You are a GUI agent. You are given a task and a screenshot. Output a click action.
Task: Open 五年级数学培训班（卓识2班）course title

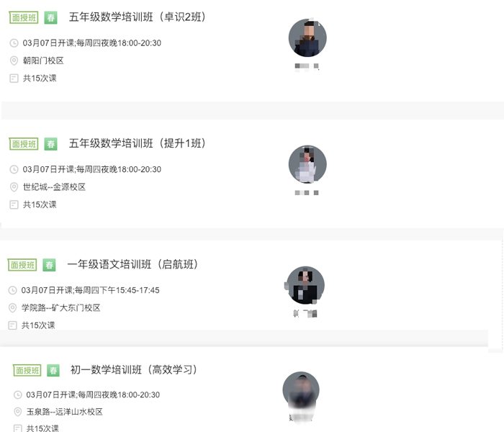coord(138,17)
